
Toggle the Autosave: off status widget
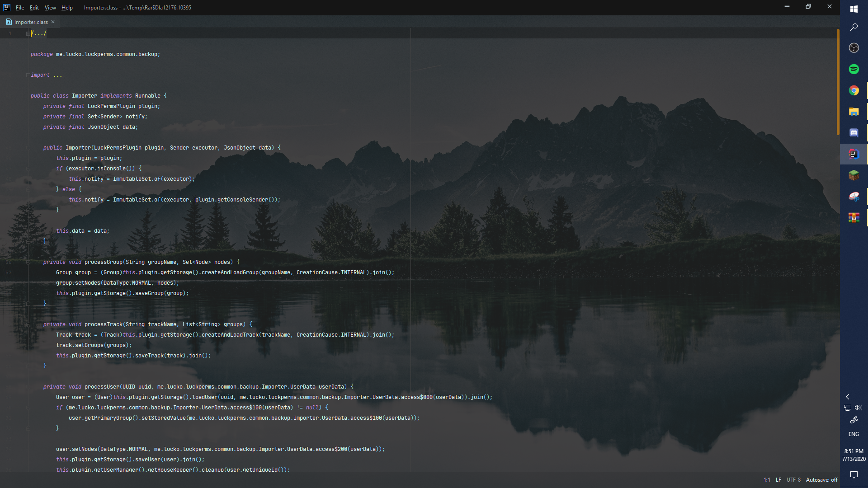(821, 480)
